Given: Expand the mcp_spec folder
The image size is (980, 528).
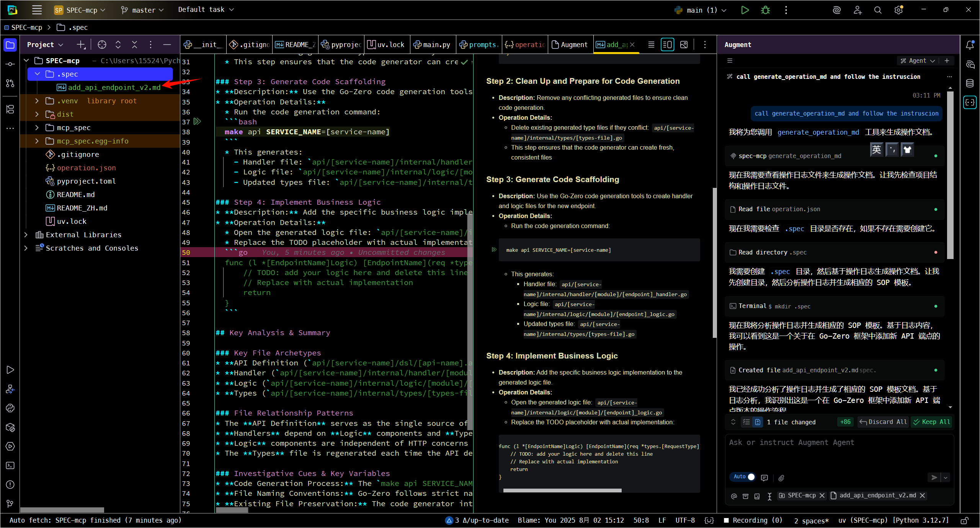Looking at the screenshot, I should tap(37, 128).
